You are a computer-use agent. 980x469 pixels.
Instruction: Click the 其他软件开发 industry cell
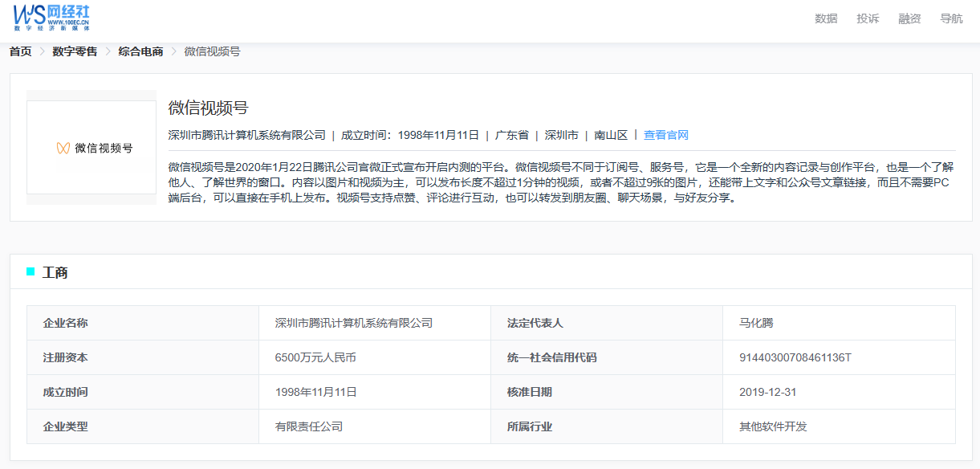click(x=773, y=426)
